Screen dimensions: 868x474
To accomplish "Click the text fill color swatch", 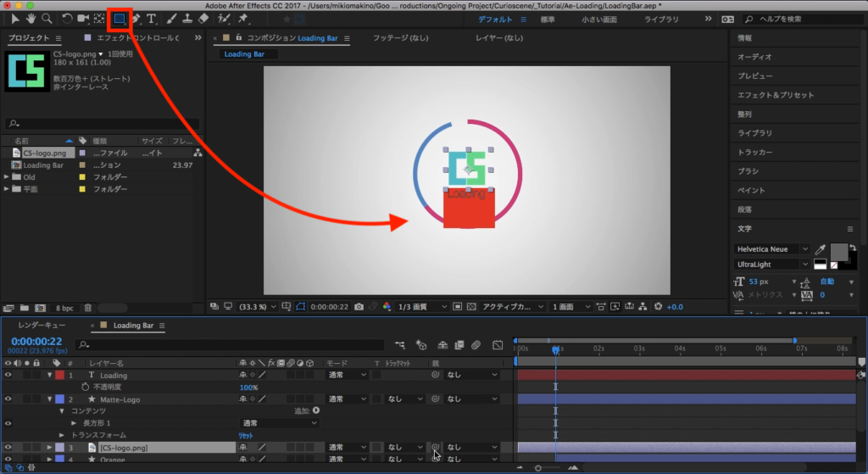I will click(837, 251).
